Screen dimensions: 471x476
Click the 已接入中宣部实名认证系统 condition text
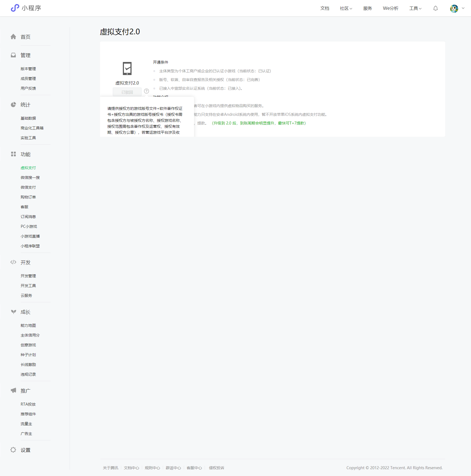click(201, 88)
